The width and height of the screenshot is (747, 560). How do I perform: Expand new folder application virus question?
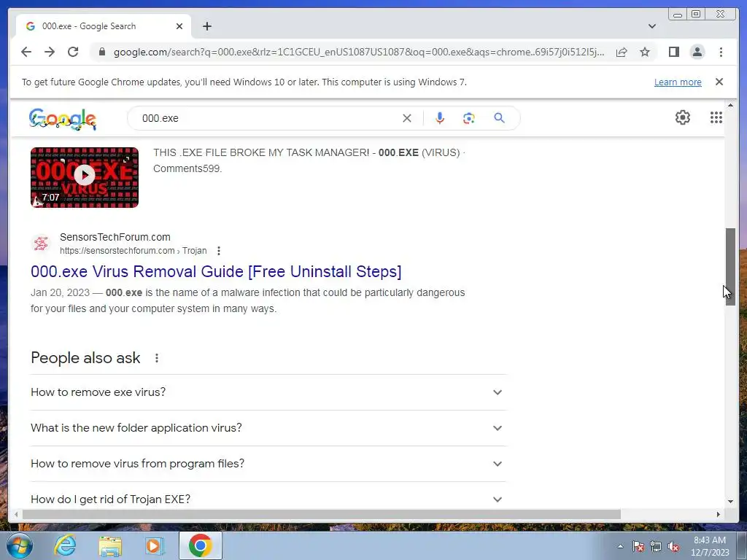tap(268, 428)
